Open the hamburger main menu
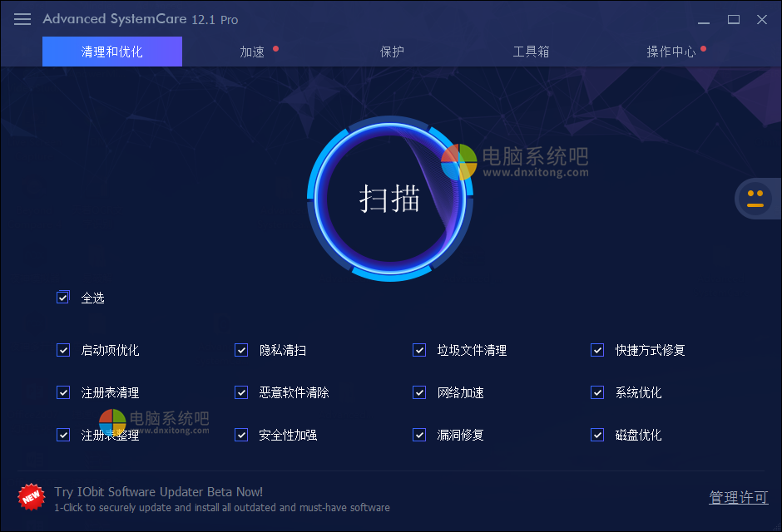 pos(22,19)
